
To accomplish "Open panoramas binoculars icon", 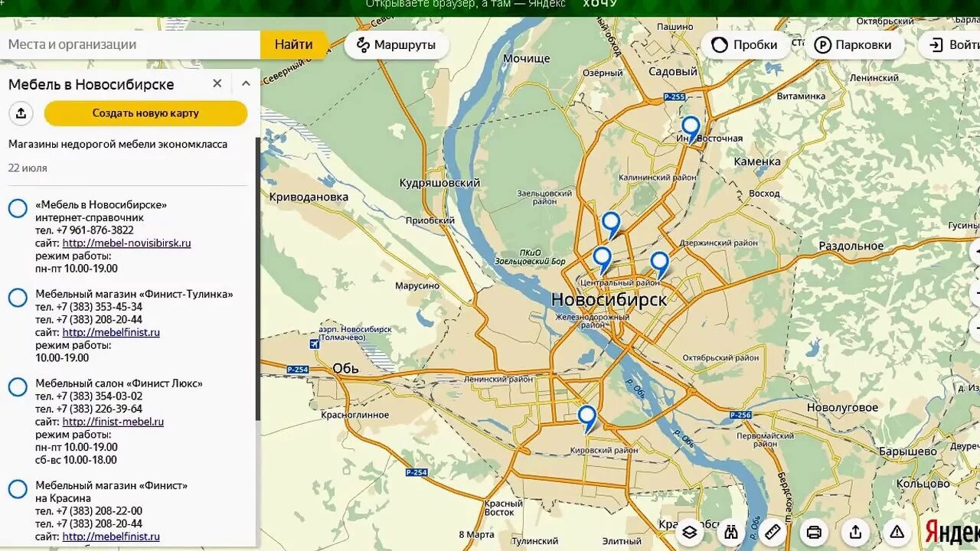I will tap(731, 531).
